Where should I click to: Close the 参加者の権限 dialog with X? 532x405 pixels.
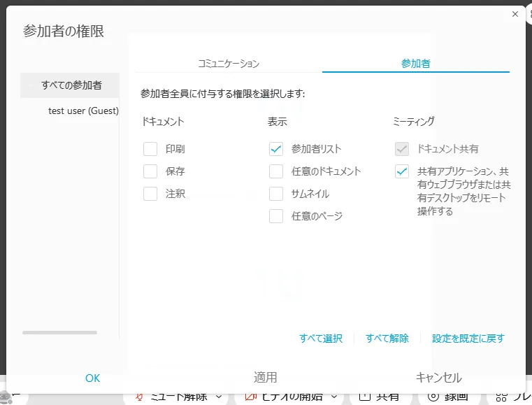[515, 14]
